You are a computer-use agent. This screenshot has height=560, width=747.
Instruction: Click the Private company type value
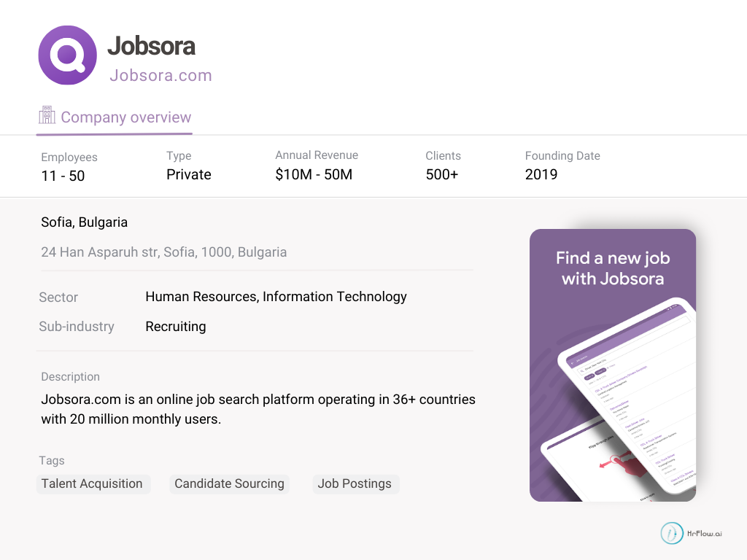pyautogui.click(x=188, y=174)
